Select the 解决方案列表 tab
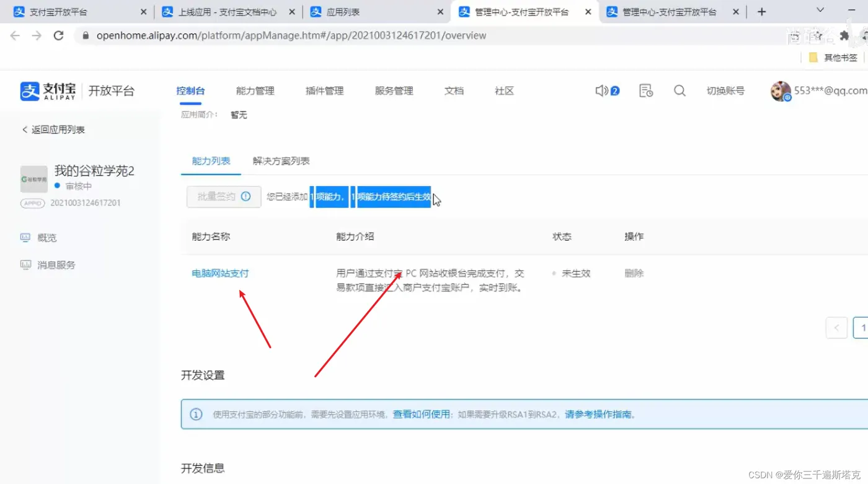The width and height of the screenshot is (868, 484). (x=281, y=161)
